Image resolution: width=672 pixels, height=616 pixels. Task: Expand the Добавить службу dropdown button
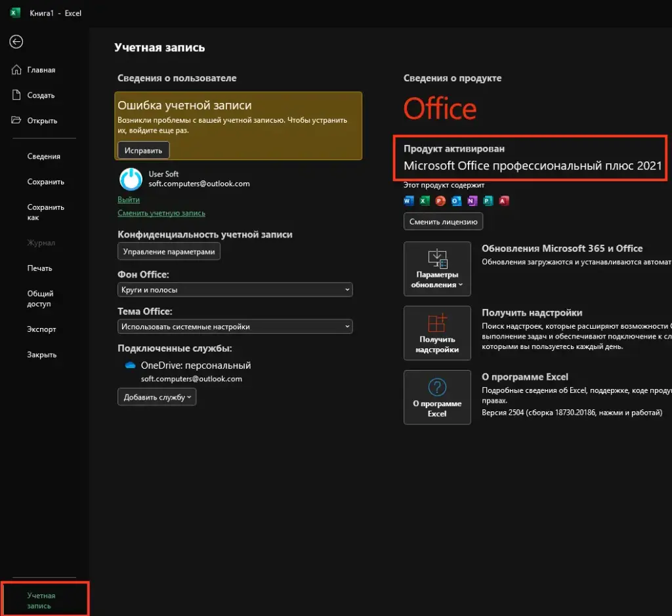coord(157,397)
